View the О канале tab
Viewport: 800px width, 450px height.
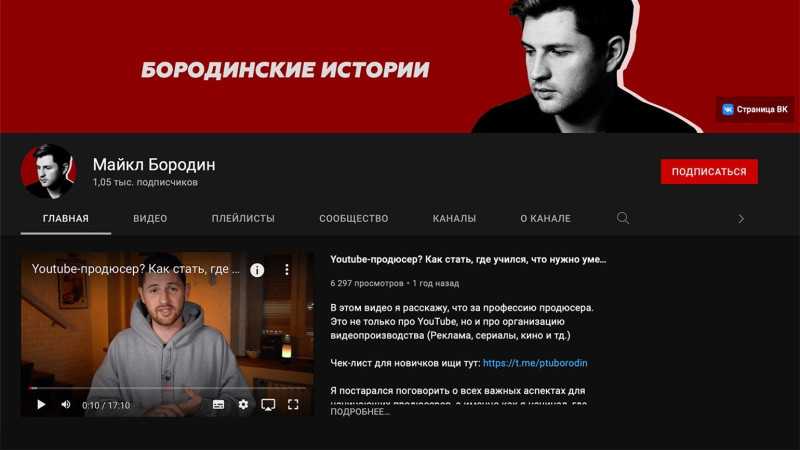(x=545, y=218)
